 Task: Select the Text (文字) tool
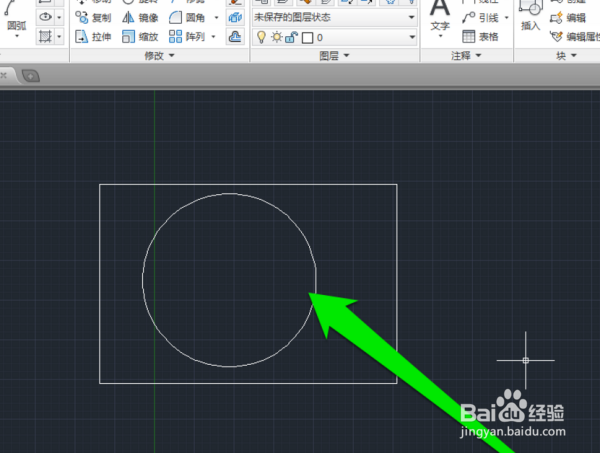coord(440,15)
